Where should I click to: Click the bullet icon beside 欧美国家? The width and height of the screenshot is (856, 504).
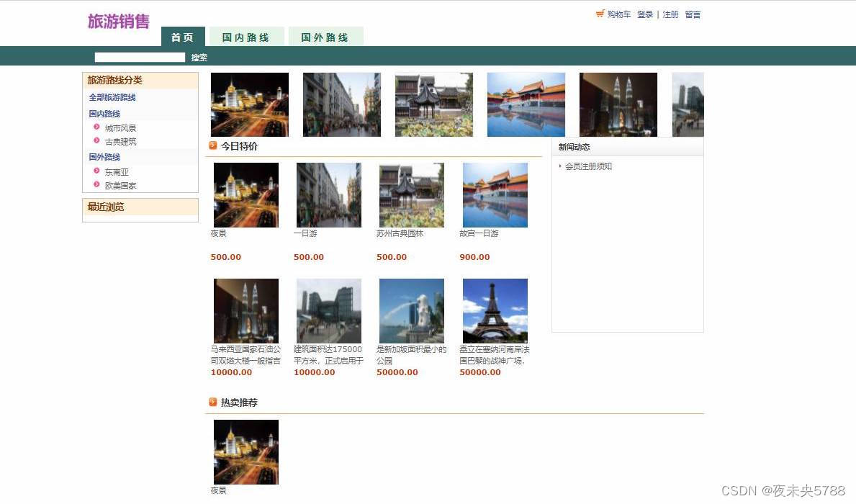point(96,184)
